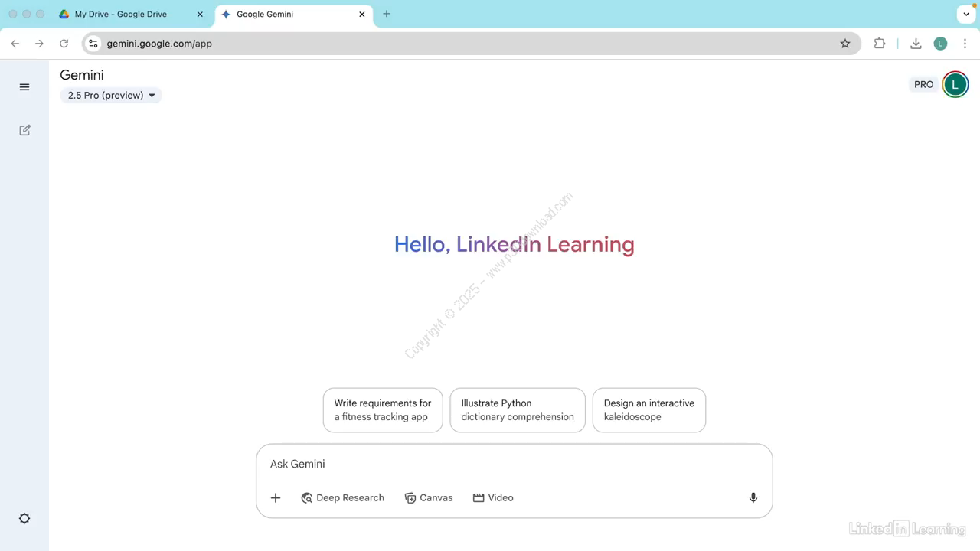The width and height of the screenshot is (980, 551).
Task: Enable Deep Research mode
Action: (342, 498)
